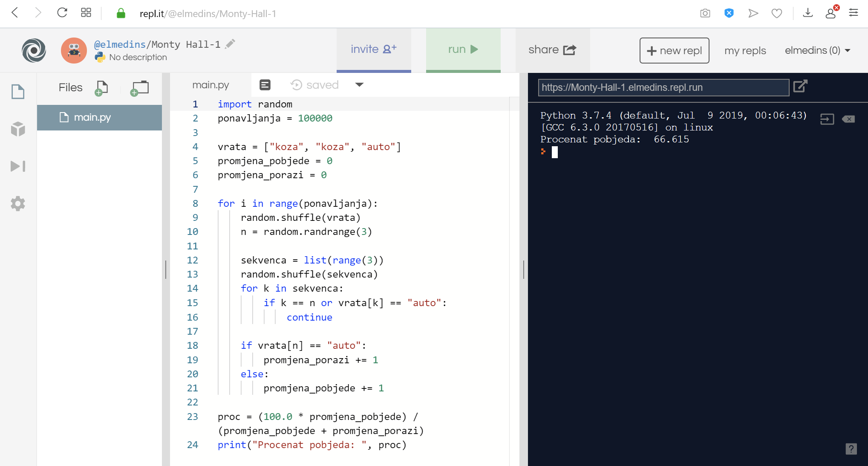Click the add new file icon

[101, 88]
